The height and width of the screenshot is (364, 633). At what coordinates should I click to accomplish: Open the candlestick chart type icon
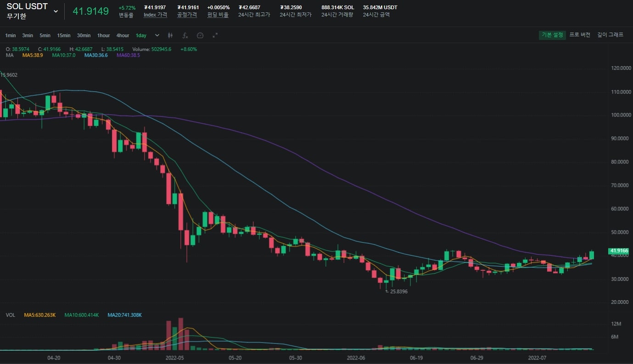tap(170, 35)
